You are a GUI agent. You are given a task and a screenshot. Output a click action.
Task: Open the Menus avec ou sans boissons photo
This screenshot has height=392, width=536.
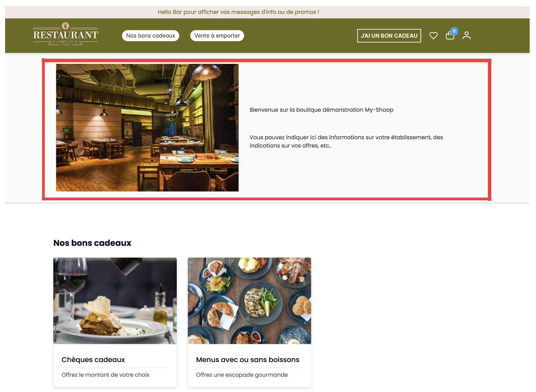click(249, 301)
